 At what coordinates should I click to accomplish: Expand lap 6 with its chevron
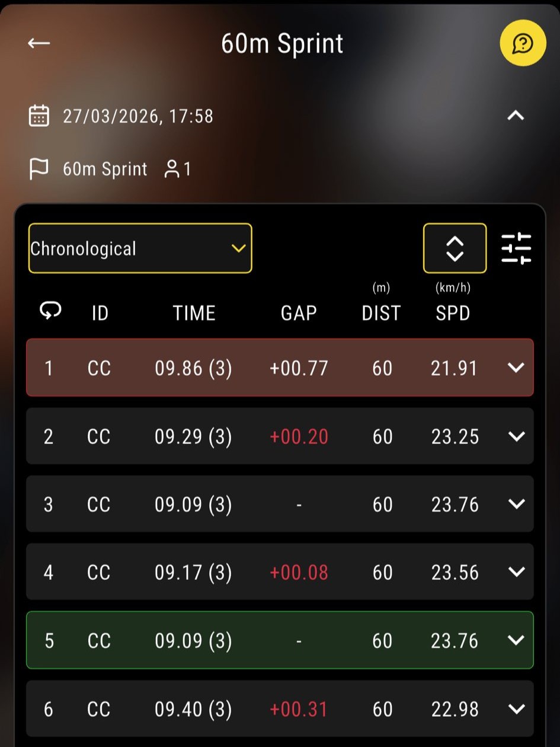click(x=516, y=709)
